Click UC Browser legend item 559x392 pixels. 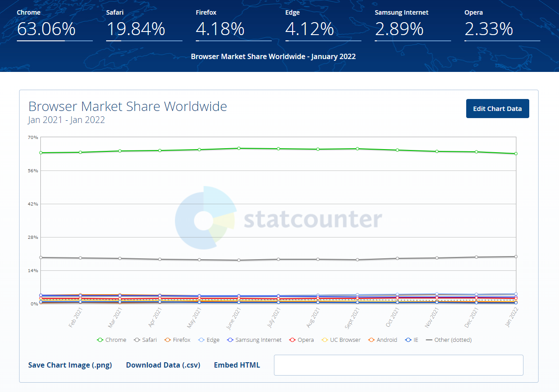(x=337, y=340)
